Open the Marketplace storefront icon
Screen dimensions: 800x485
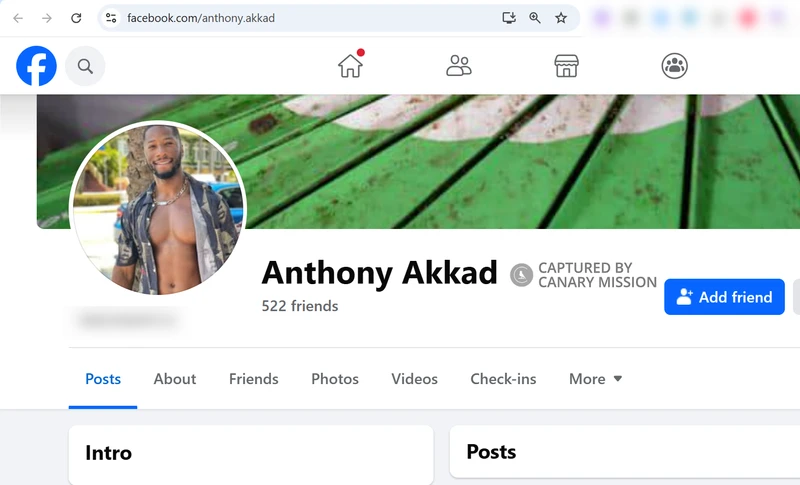(x=566, y=66)
